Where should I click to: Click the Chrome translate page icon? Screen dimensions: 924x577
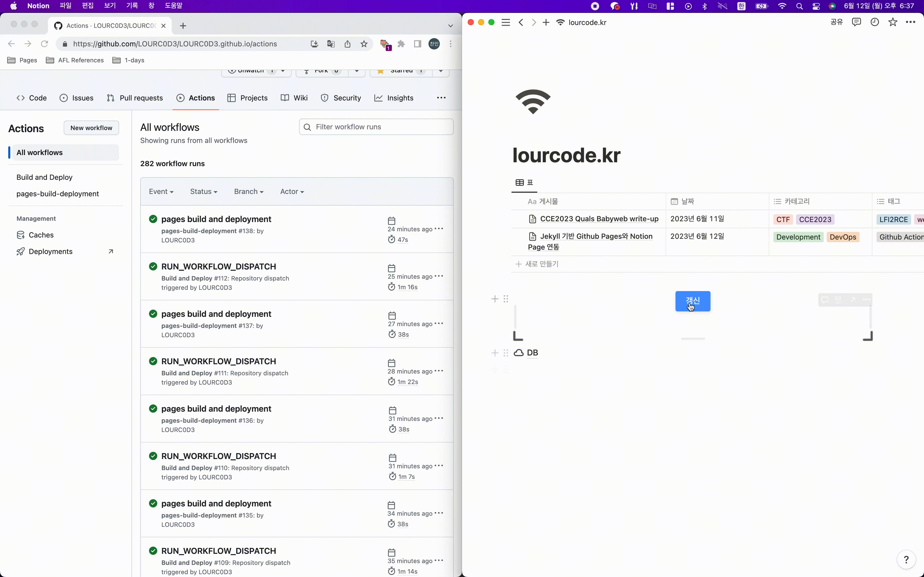point(331,44)
